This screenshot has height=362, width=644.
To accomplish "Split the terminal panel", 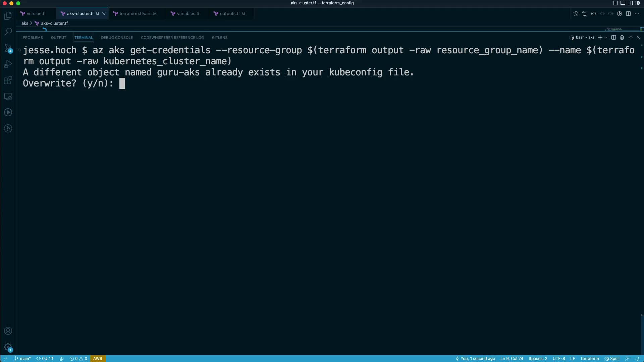I will coord(613,38).
